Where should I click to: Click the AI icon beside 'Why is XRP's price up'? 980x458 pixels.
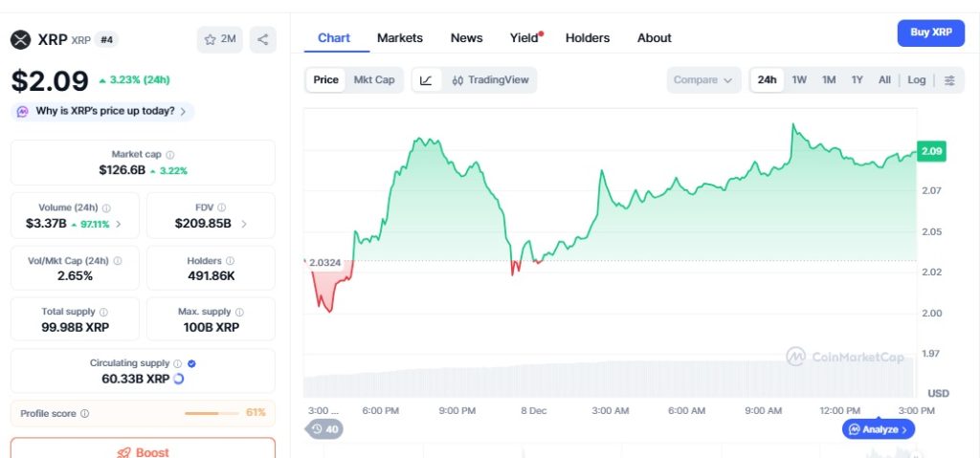pos(23,112)
